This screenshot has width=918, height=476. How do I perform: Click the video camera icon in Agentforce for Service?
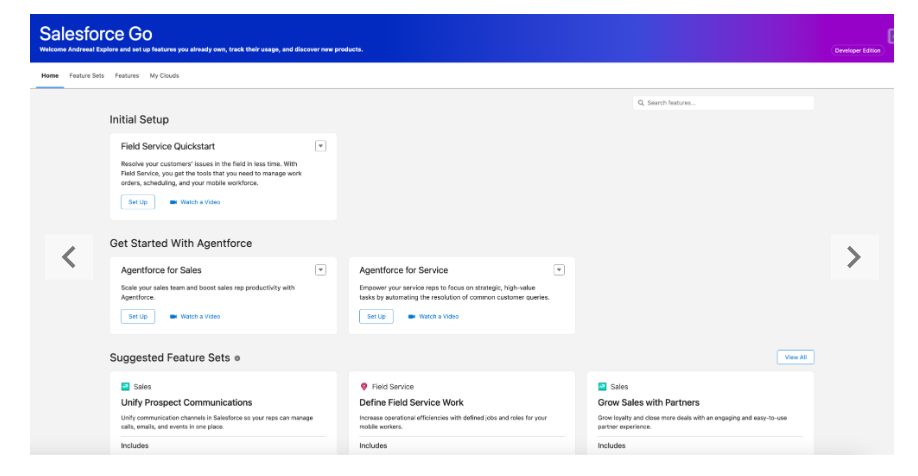coord(412,316)
